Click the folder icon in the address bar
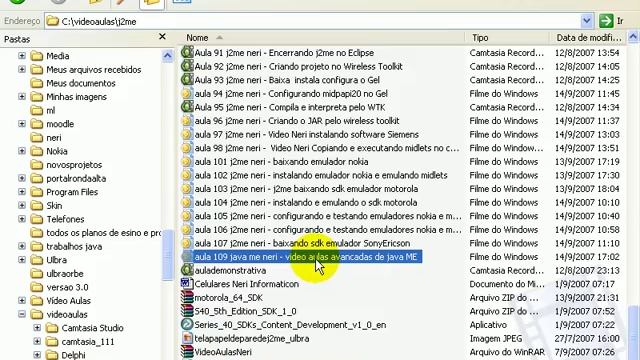640x360 pixels. [x=52, y=21]
